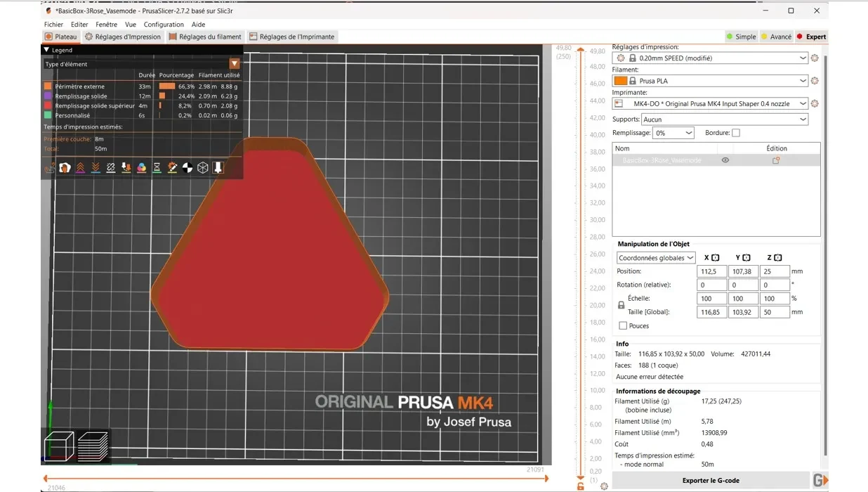Open printer dropdown MK4-DO Original Prusa

pos(710,103)
